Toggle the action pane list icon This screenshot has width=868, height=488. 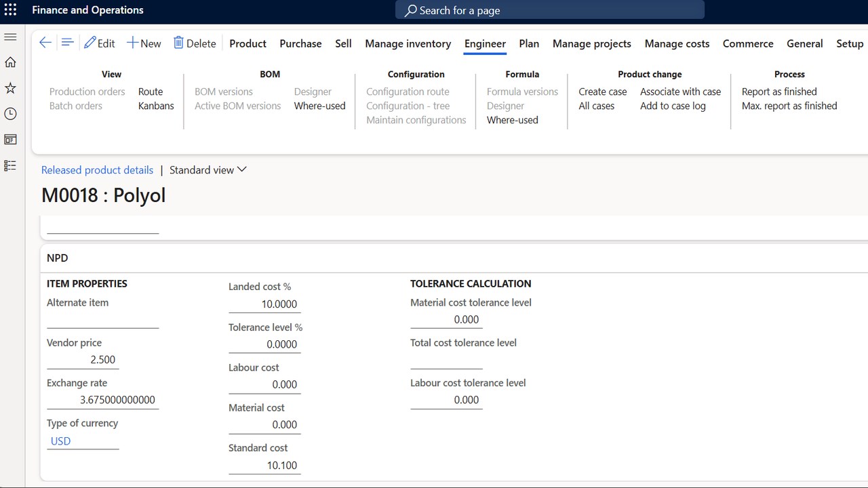[67, 43]
